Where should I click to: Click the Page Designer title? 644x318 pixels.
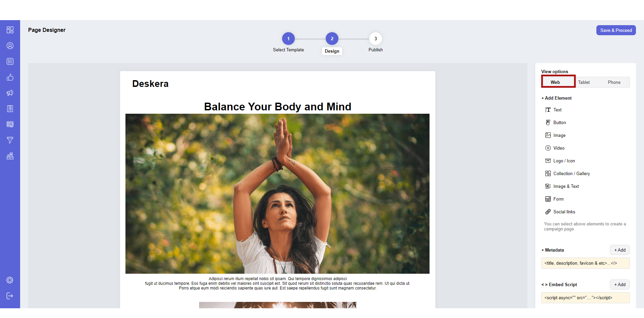[x=47, y=30]
